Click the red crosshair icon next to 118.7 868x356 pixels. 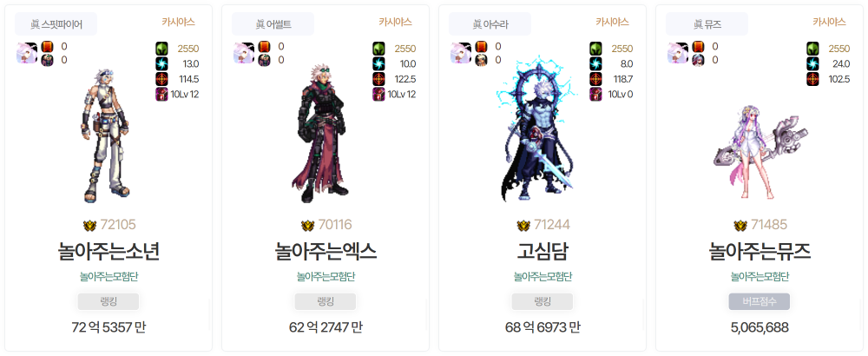pyautogui.click(x=595, y=79)
